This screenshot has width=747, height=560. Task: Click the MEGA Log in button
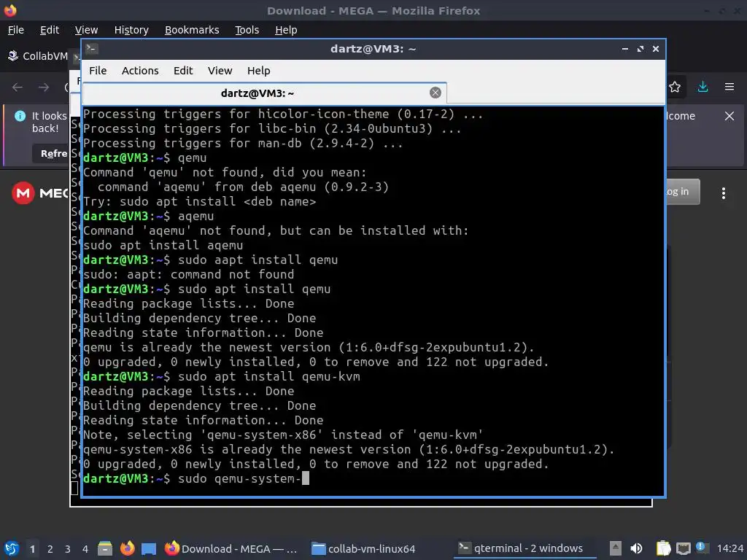coord(682,192)
